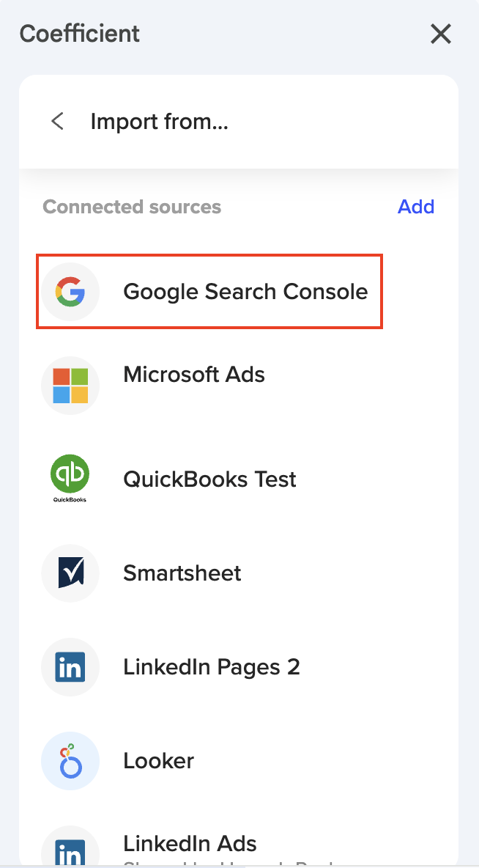Add a new connected source

click(416, 207)
